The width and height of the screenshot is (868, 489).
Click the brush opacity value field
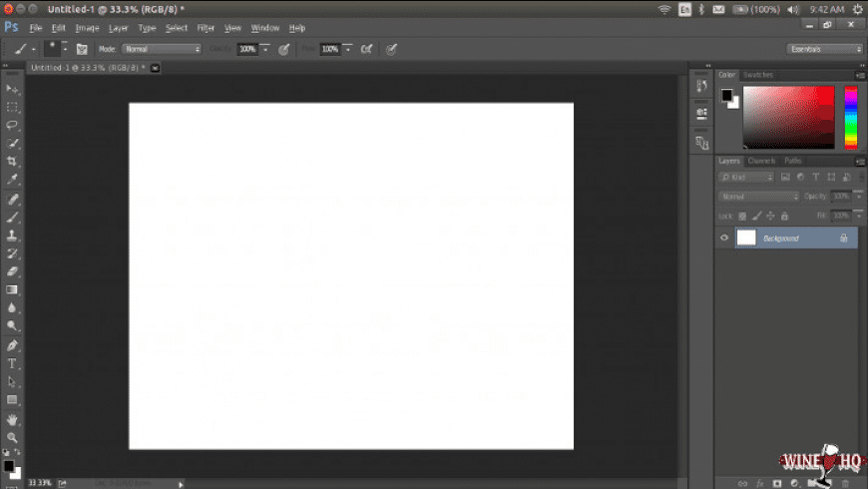pos(246,48)
